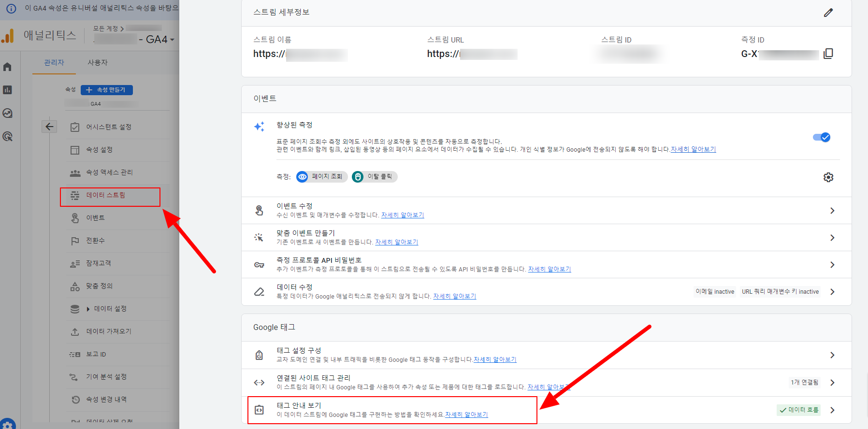The width and height of the screenshot is (868, 429).
Task: Expand the 데이터 설정 submenu triangle
Action: click(x=88, y=309)
